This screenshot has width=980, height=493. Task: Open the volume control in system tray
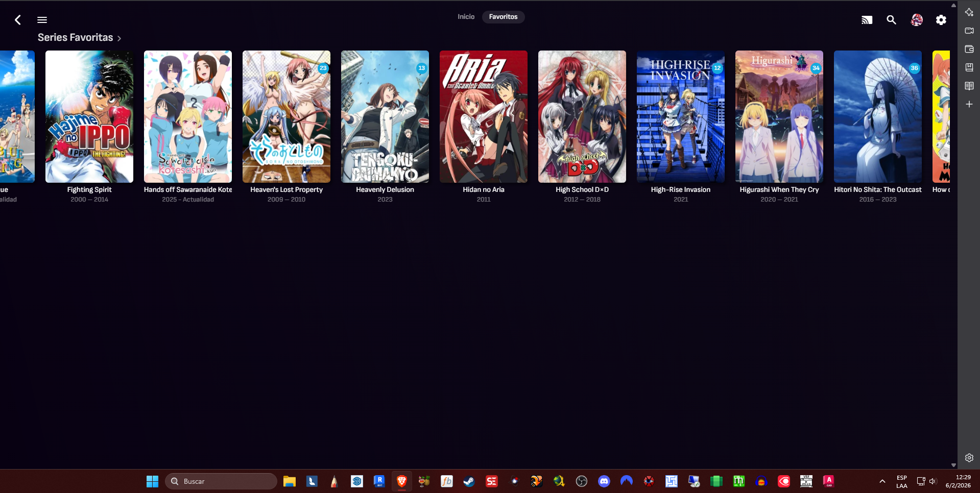[x=933, y=481]
